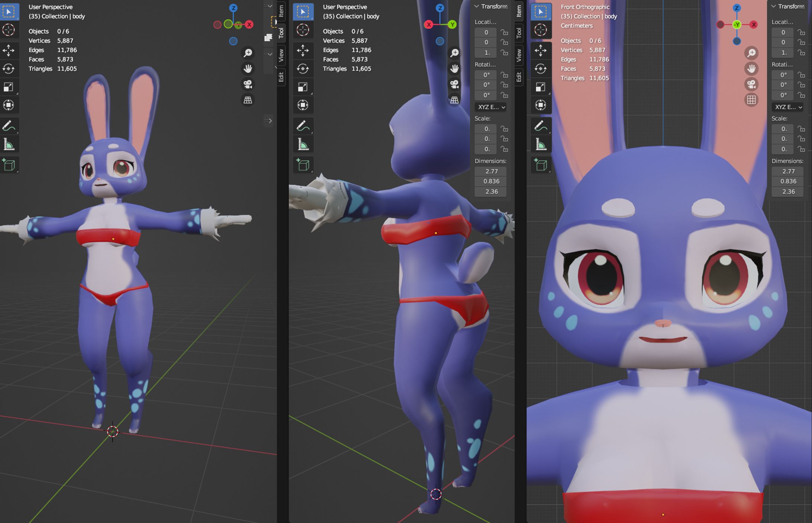Screen dimensions: 812x523
Task: Choose the Scale tool in right viewport
Action: 541,87
